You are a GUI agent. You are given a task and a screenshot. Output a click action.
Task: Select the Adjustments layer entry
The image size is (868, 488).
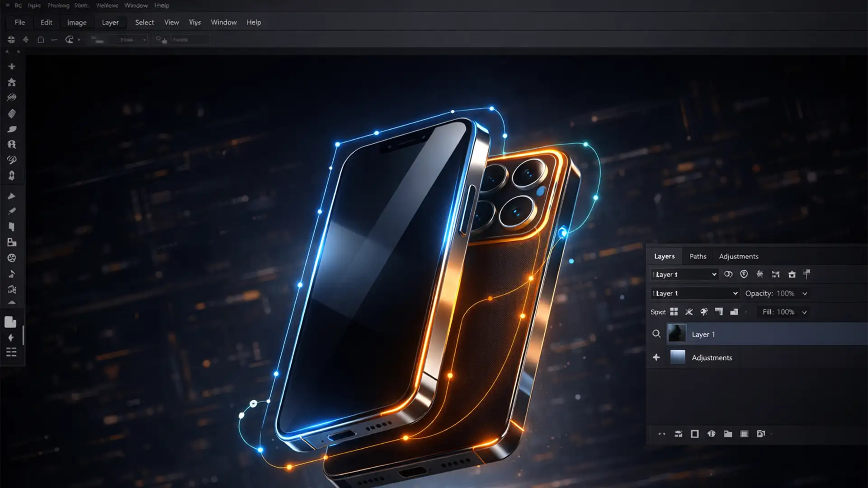click(712, 357)
